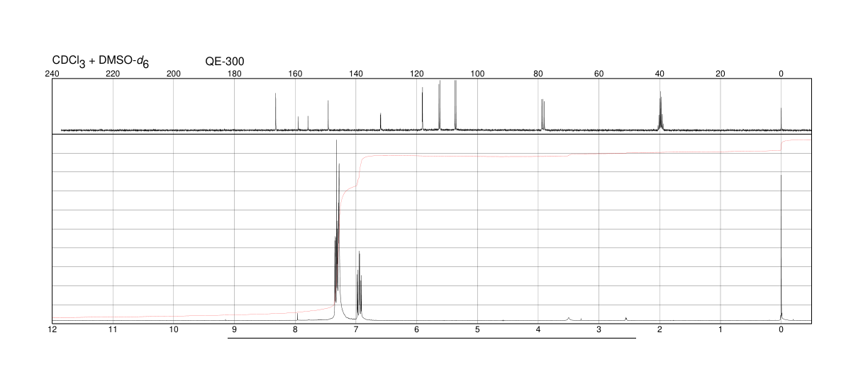Click the carbon peak pair near 112 ppm
Screen dimensions: 868x374
pyautogui.click(x=440, y=105)
